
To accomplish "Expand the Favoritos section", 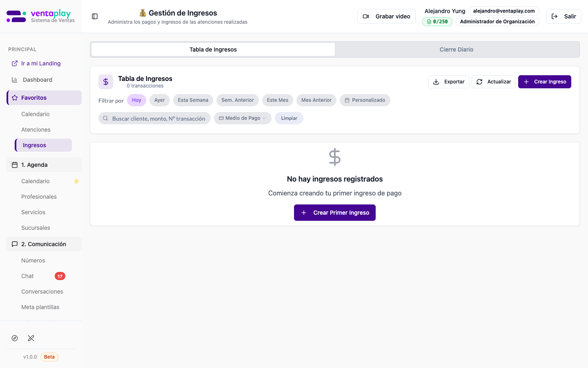I will (44, 98).
